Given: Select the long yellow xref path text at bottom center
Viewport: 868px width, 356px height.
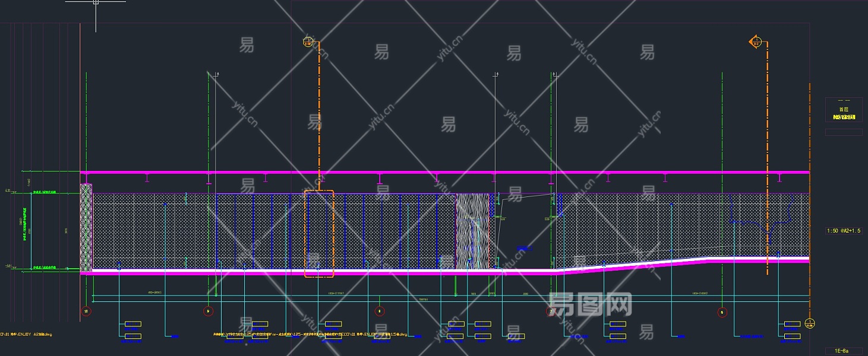Looking at the screenshot, I should coord(309,335).
